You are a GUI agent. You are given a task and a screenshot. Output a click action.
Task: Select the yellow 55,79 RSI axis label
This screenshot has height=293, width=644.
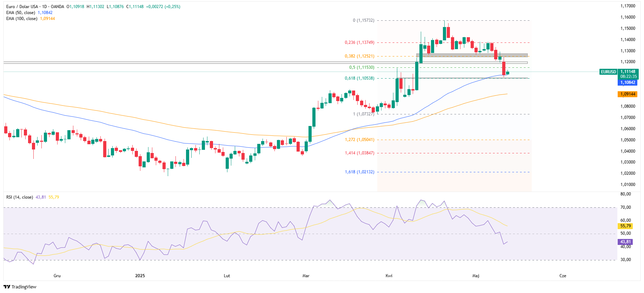tap(625, 226)
